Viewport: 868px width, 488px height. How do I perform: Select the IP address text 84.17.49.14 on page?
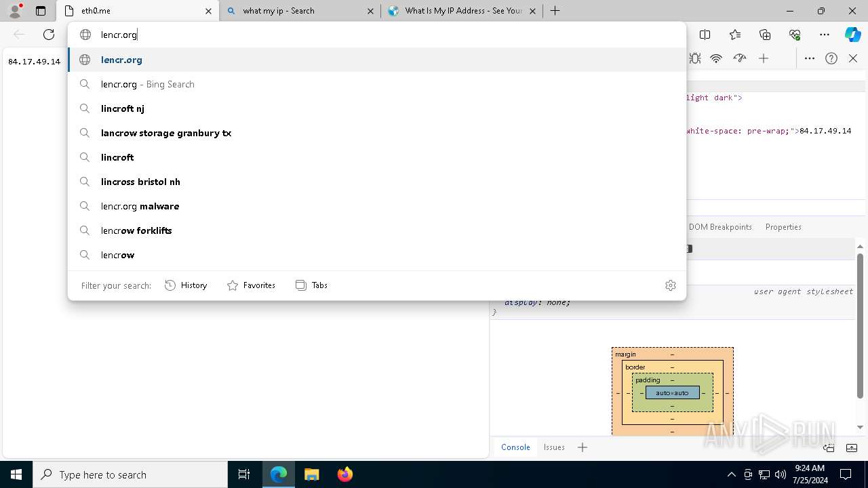click(34, 61)
